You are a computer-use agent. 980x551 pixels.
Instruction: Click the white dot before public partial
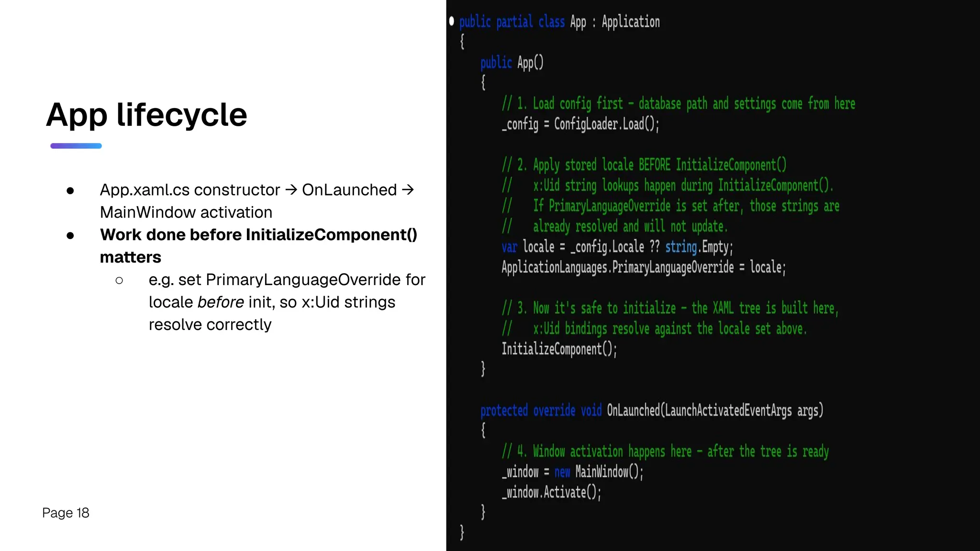[451, 21]
